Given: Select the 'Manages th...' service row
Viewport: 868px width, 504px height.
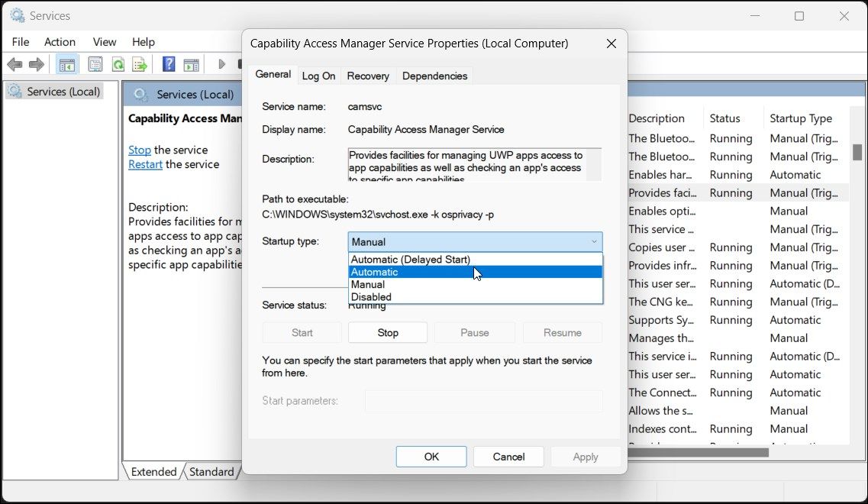Looking at the screenshot, I should (738, 338).
